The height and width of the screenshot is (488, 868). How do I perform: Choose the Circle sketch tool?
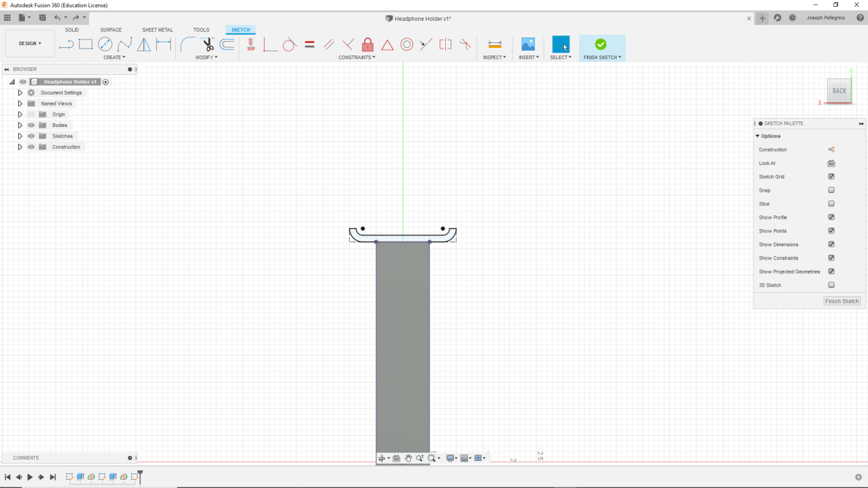104,44
